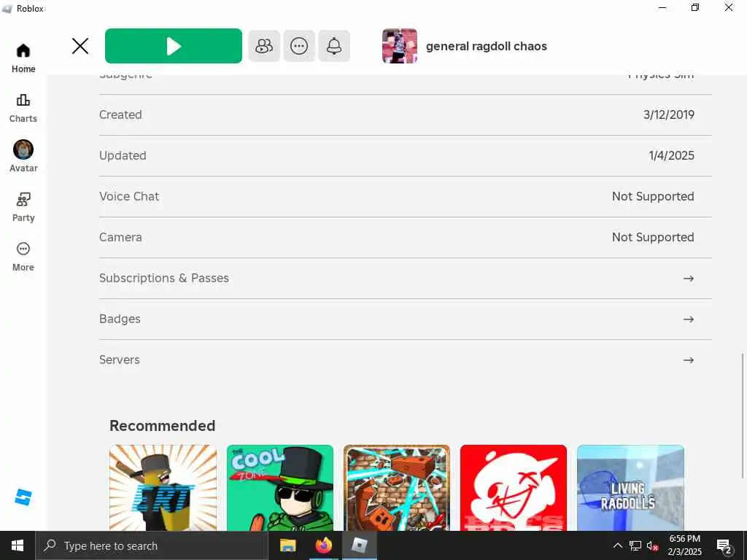Open Charts in the sidebar
This screenshot has width=747, height=560.
(x=23, y=108)
